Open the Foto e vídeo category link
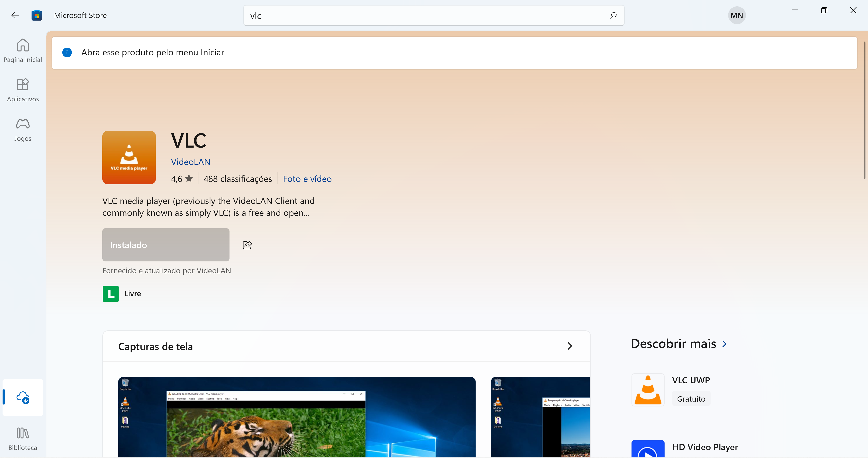 pos(307,179)
